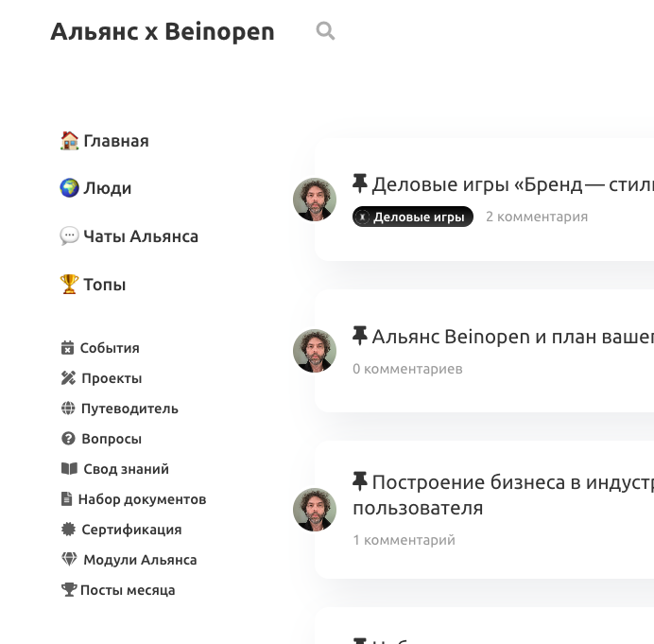Viewport: 654px width, 644px height.
Task: Open the search magnifier icon
Action: point(325,31)
